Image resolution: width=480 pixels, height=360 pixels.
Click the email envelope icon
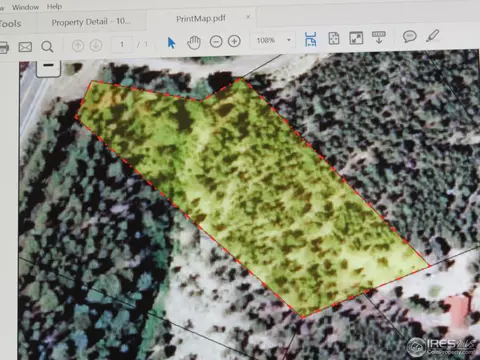[25, 47]
